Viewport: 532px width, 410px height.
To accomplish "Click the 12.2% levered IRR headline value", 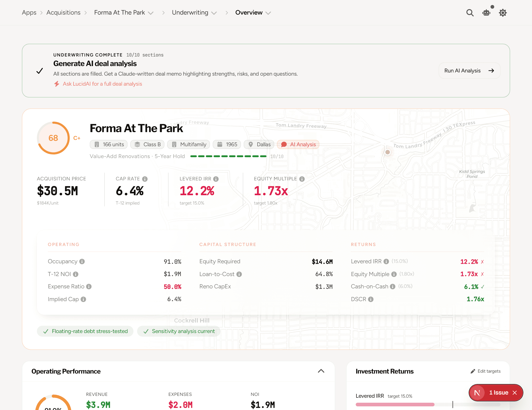I will [x=197, y=191].
